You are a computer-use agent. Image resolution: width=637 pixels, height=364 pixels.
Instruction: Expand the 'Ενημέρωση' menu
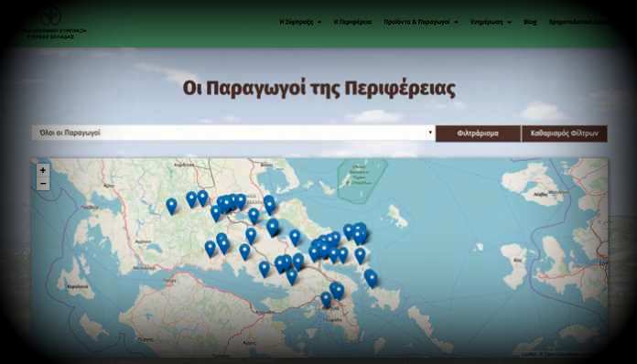click(491, 22)
